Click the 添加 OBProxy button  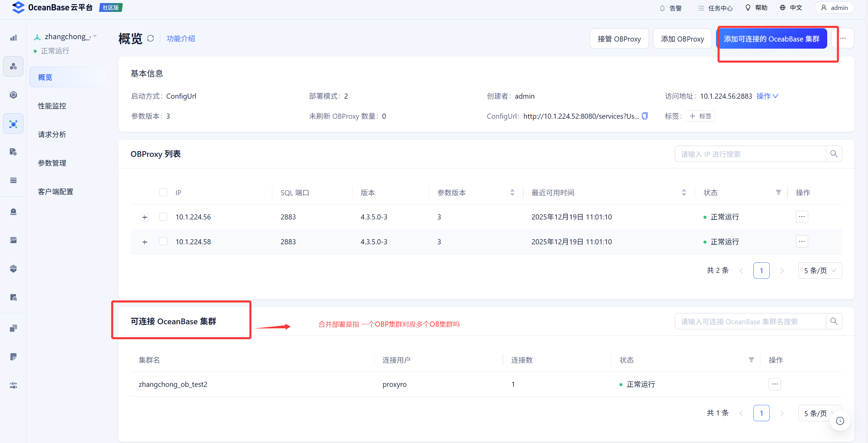682,39
